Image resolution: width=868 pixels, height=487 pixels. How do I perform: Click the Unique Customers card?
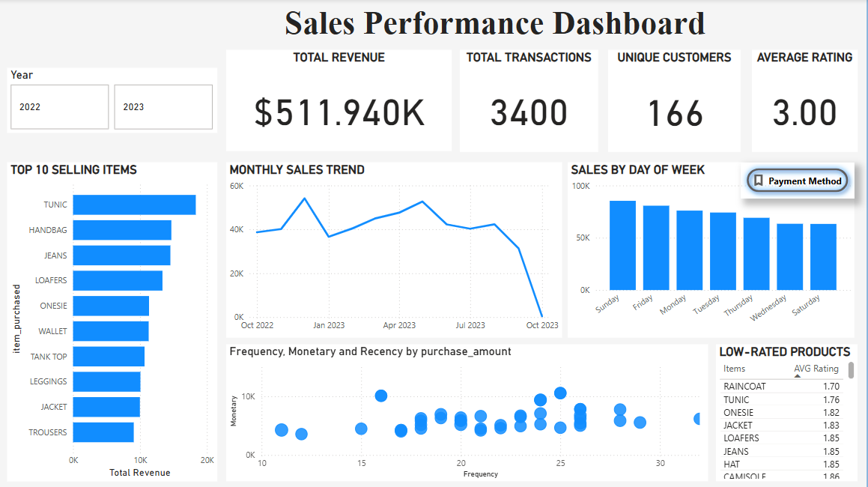point(674,101)
